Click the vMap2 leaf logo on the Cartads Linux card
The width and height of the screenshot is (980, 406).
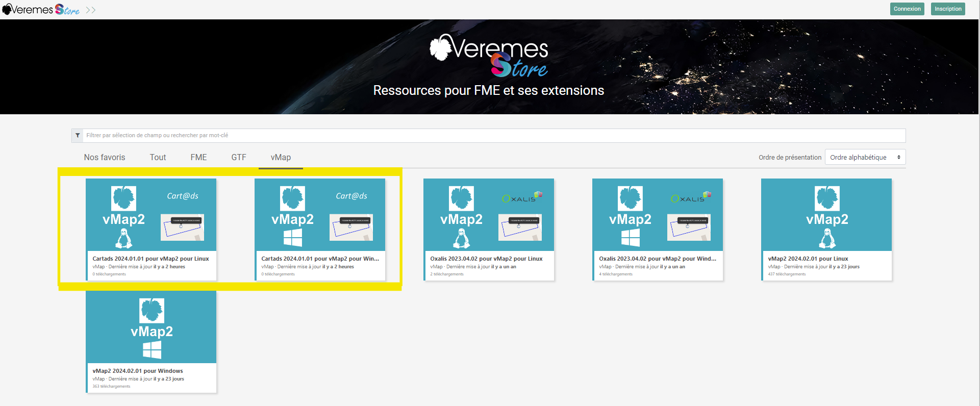click(x=124, y=198)
